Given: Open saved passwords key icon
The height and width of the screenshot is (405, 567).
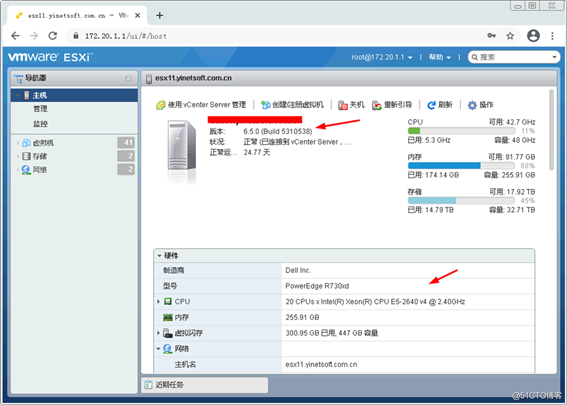Looking at the screenshot, I should tap(491, 35).
